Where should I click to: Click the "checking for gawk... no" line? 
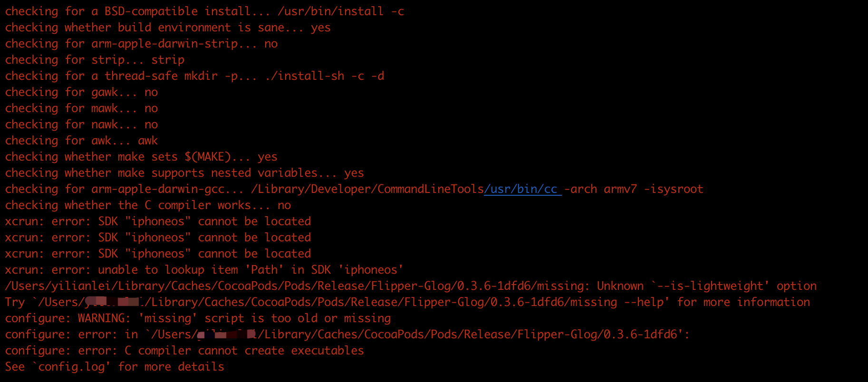(x=81, y=92)
